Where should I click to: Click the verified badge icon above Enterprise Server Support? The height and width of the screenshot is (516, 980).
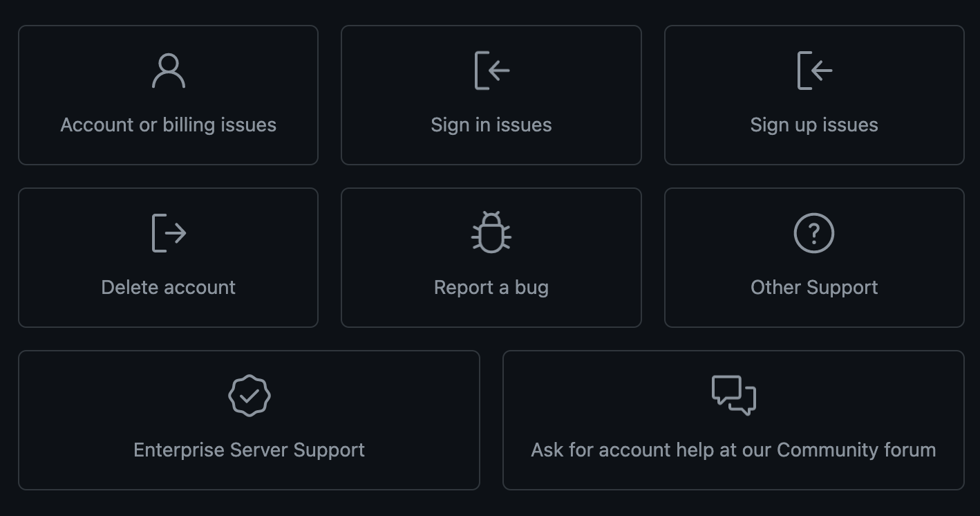click(x=249, y=396)
